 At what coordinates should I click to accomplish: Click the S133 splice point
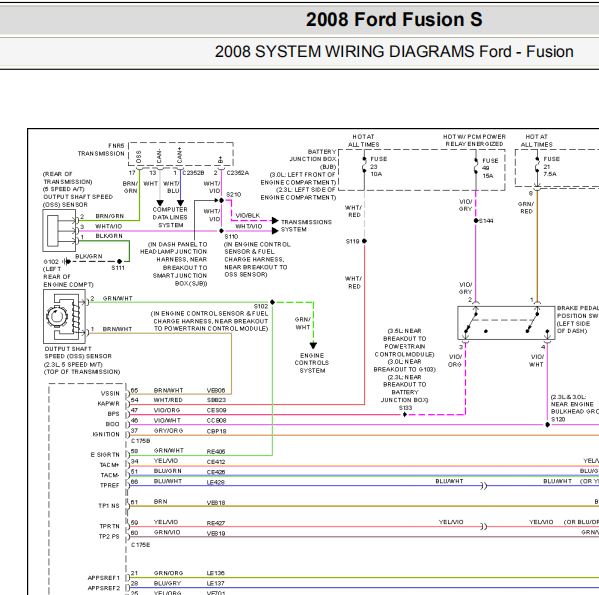[x=405, y=414]
